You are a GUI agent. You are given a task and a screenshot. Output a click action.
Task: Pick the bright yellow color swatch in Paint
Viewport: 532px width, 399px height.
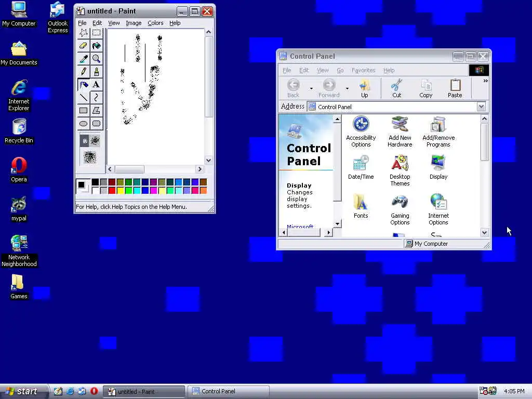[x=120, y=190]
